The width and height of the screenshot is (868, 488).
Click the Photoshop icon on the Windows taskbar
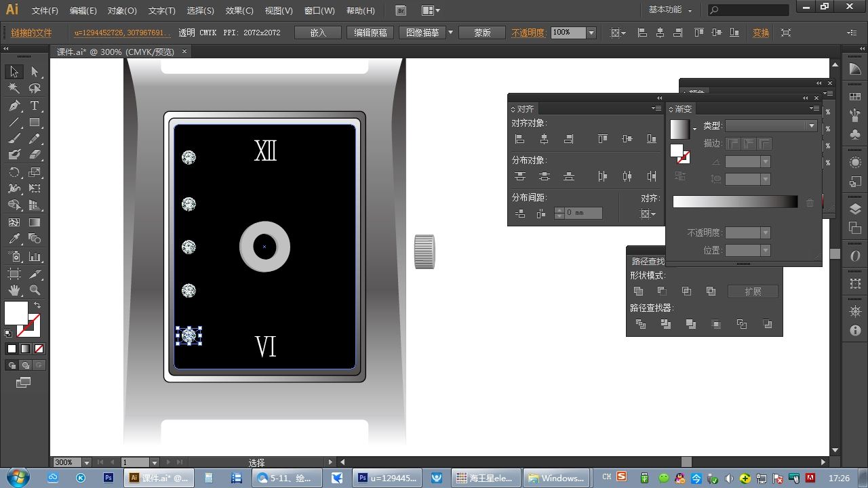point(108,478)
